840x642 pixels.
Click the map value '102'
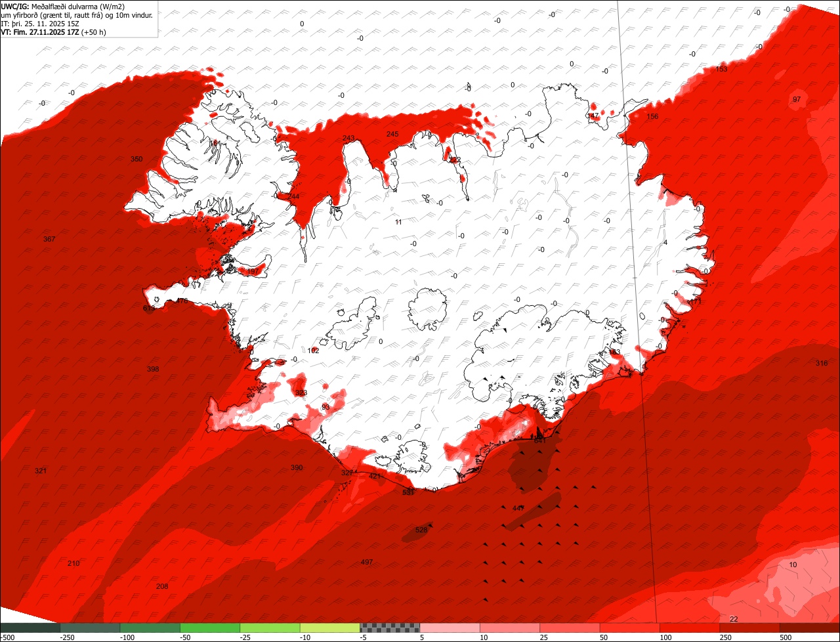pyautogui.click(x=314, y=351)
